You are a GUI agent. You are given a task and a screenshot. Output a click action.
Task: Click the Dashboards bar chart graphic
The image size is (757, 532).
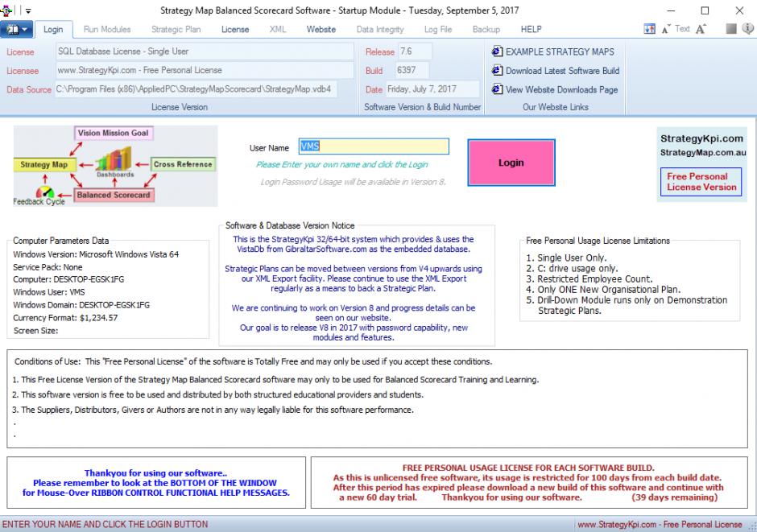point(114,159)
